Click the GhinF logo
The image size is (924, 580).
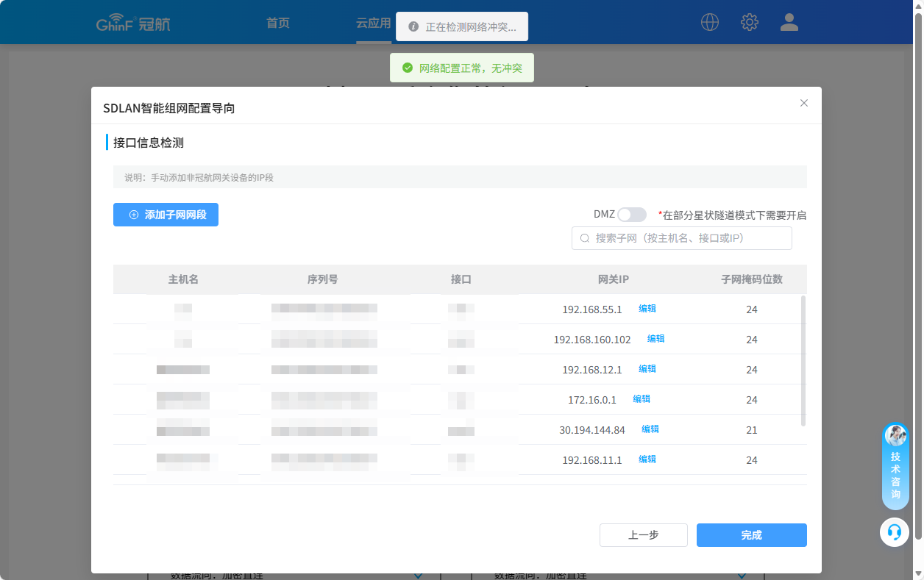(133, 24)
